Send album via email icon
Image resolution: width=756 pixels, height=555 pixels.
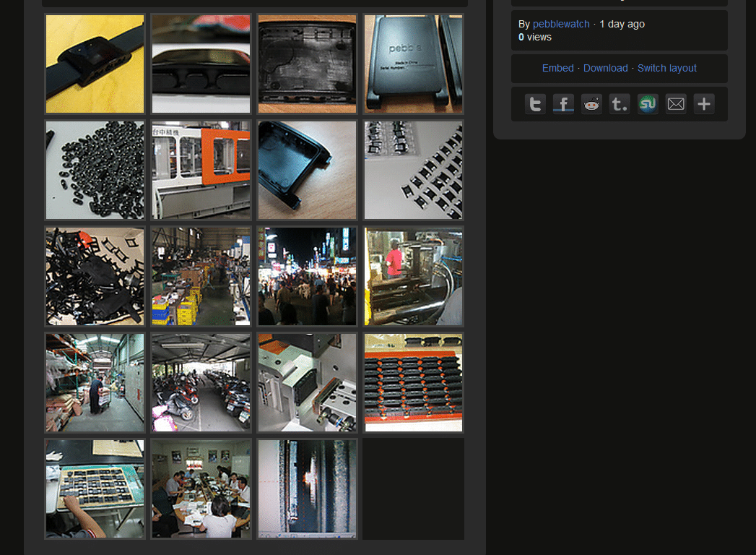(676, 104)
